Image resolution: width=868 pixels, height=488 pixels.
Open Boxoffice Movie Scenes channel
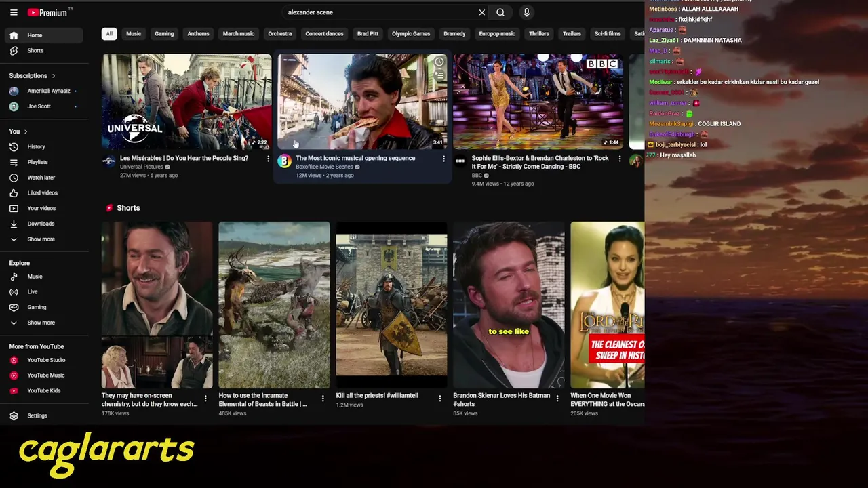[x=324, y=167]
